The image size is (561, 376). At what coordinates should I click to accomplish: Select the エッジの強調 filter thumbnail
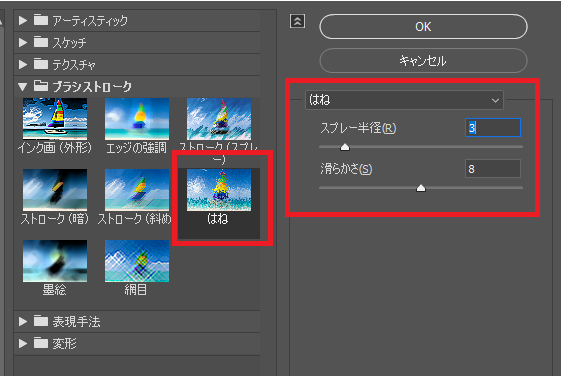click(x=137, y=119)
